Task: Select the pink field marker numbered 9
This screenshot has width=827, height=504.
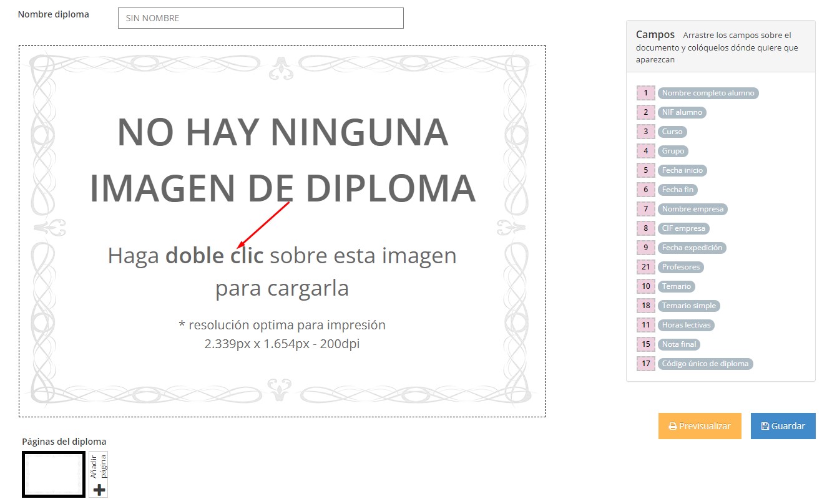Action: point(646,248)
